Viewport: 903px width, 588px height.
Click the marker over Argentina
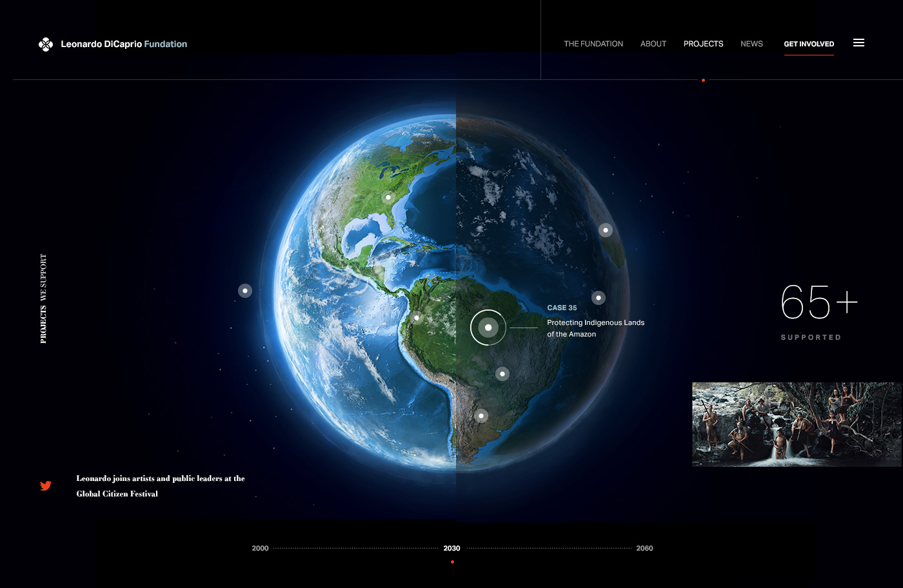tap(481, 416)
